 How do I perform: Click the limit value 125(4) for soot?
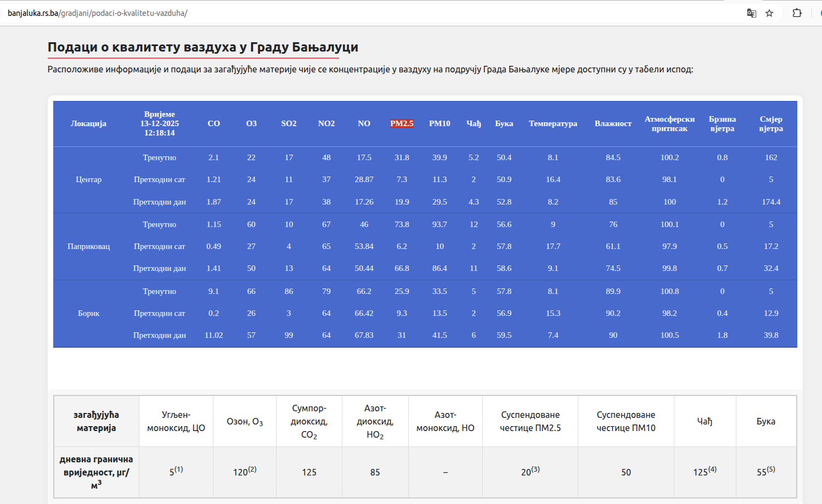point(705,471)
